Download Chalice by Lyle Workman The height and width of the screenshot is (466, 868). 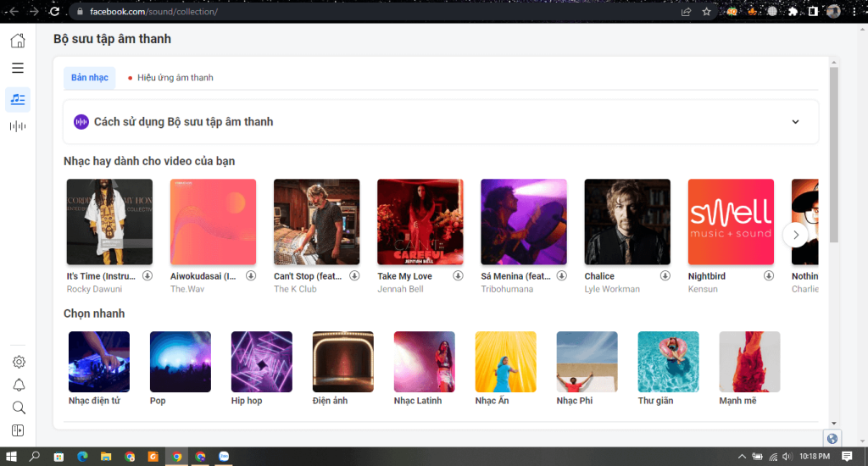coord(665,276)
